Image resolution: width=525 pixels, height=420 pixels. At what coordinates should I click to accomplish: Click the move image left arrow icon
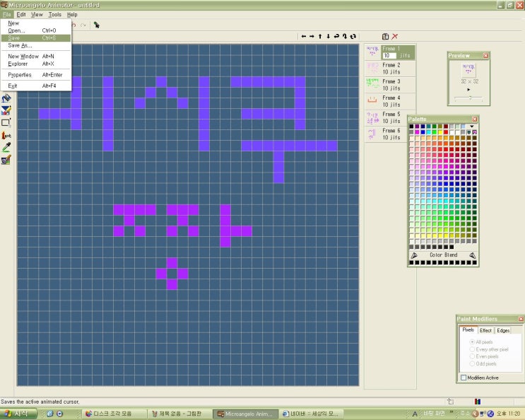pyautogui.click(x=304, y=36)
